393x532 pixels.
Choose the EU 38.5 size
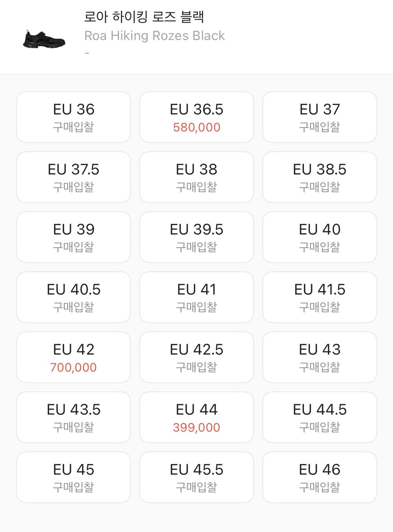click(320, 177)
